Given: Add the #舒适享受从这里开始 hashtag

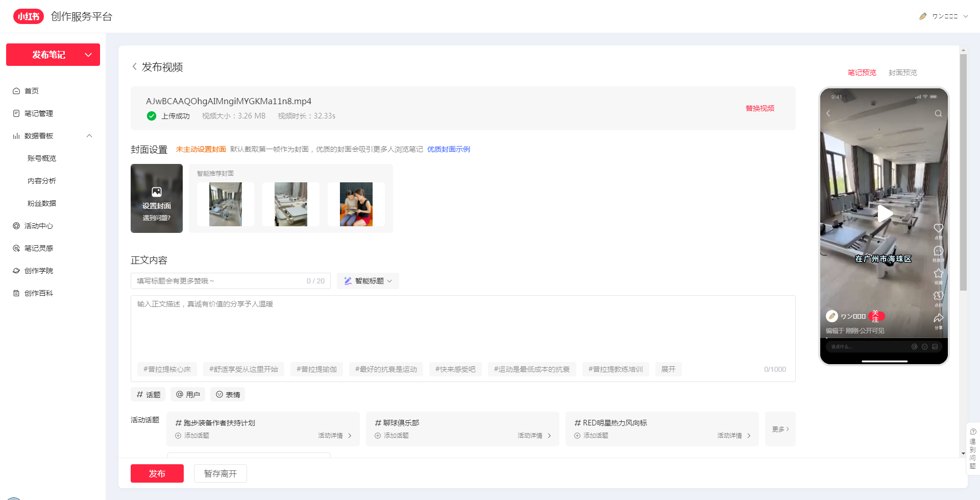Looking at the screenshot, I should coord(243,369).
